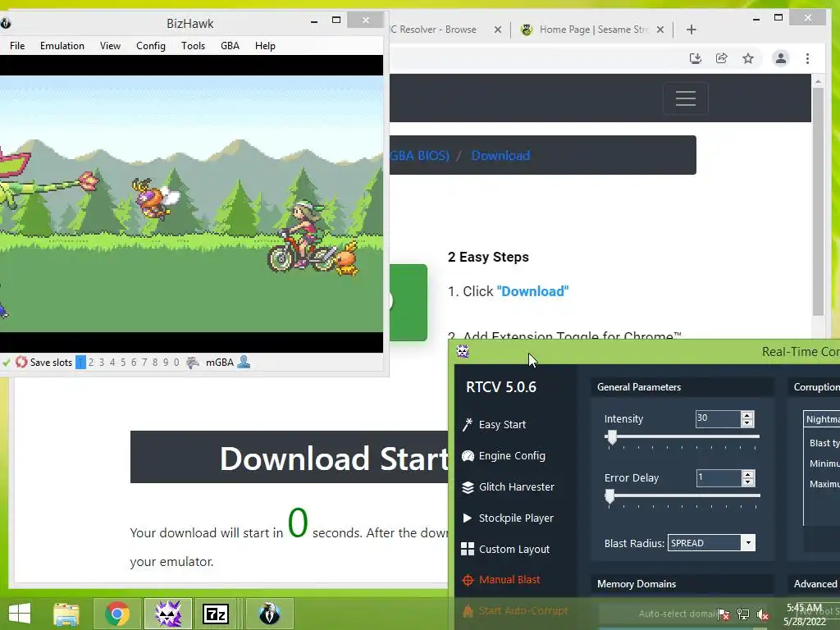Click the browser page vertical scrollbar
The width and height of the screenshot is (840, 630).
click(x=818, y=201)
